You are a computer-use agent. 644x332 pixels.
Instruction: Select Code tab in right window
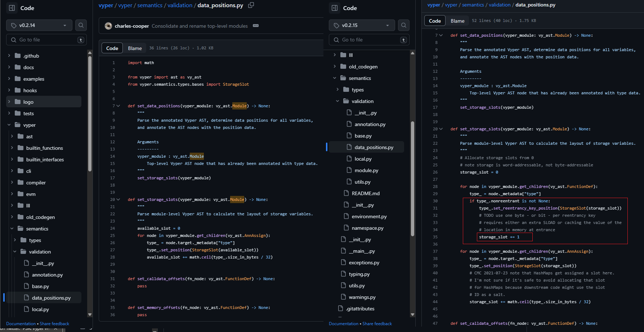coord(435,21)
